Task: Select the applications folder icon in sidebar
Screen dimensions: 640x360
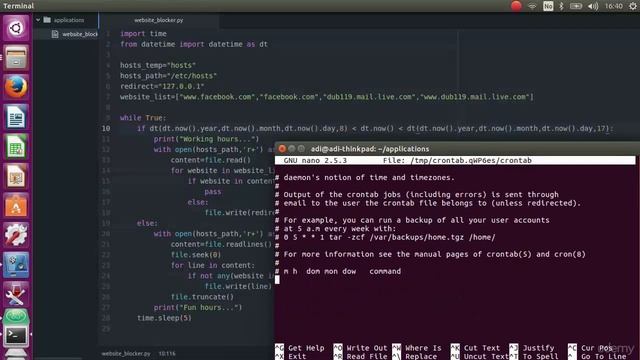Action: click(47, 20)
